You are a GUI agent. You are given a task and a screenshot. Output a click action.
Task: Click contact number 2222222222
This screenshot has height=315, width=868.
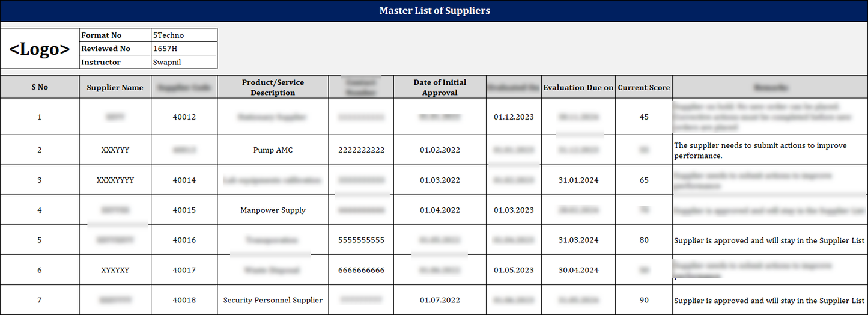click(x=361, y=150)
